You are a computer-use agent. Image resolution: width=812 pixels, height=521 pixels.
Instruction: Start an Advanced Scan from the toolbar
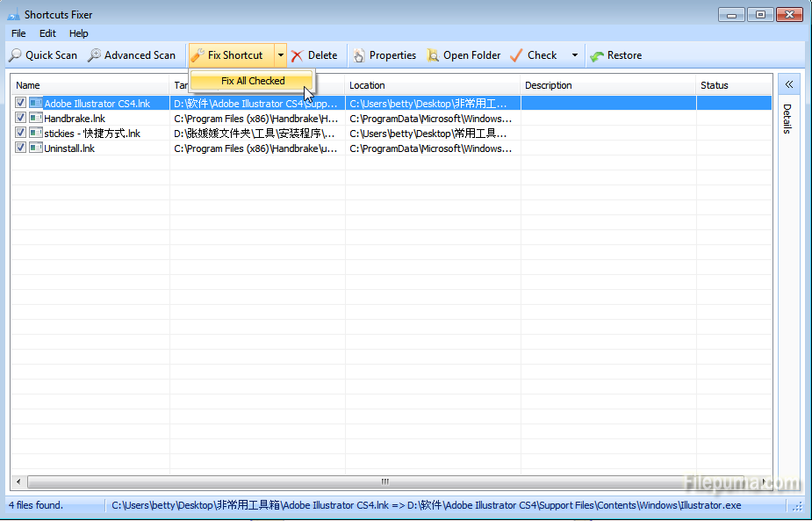94,55
